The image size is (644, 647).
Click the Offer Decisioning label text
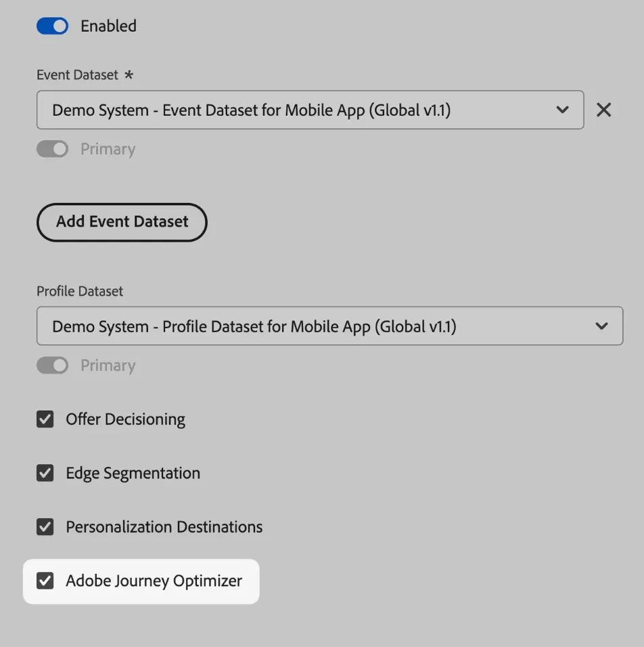point(125,419)
